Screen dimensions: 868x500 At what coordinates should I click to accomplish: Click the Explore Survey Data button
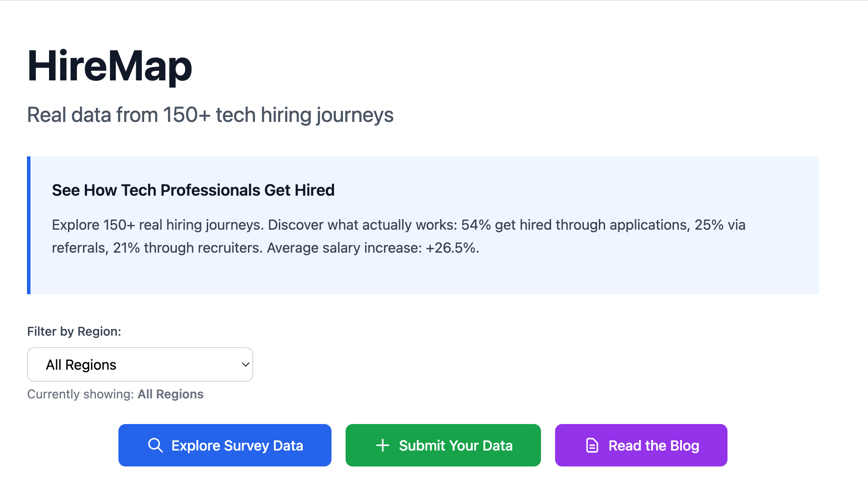[x=225, y=445]
